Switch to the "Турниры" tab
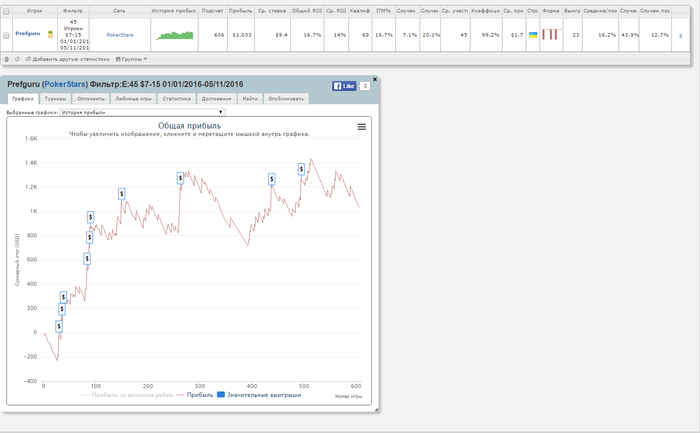700x433 pixels. [55, 99]
